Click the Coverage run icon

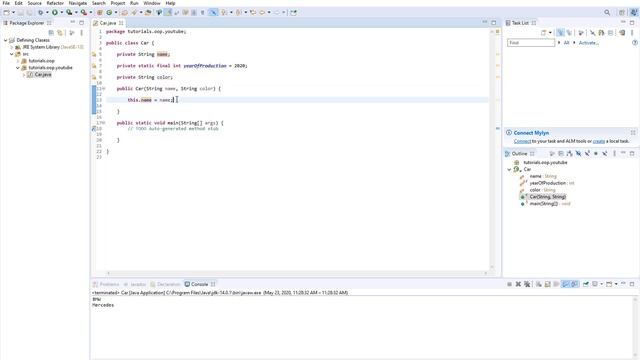coord(69,13)
